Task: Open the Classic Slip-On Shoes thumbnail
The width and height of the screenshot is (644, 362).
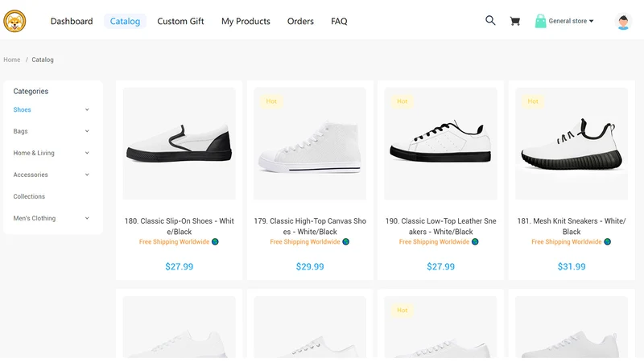Action: [x=179, y=144]
